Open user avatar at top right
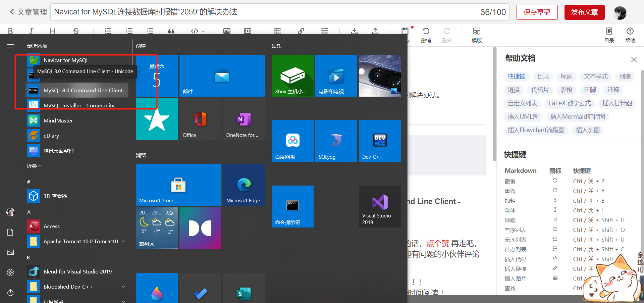644x303 pixels. pos(620,13)
